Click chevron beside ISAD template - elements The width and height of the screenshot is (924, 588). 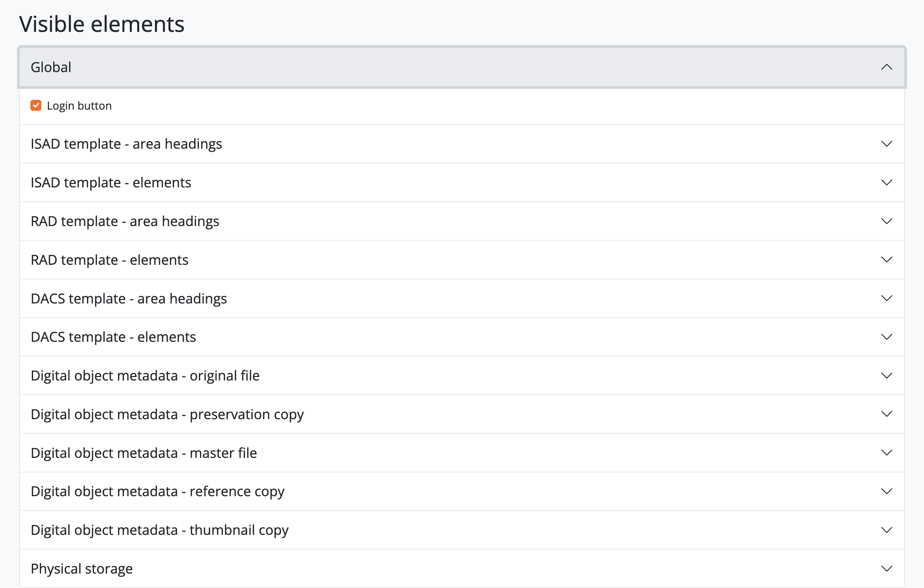tap(886, 182)
